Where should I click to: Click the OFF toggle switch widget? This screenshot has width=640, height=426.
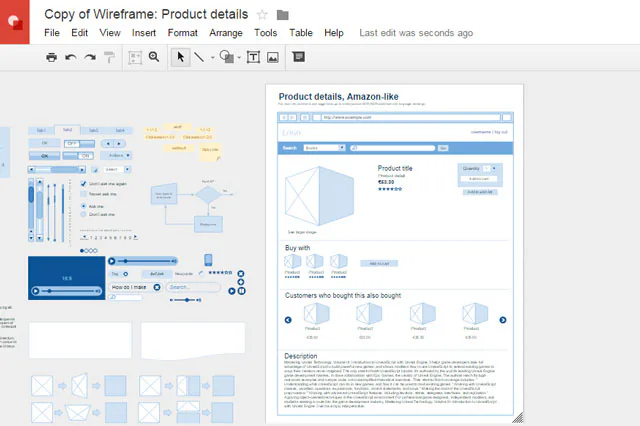point(79,144)
